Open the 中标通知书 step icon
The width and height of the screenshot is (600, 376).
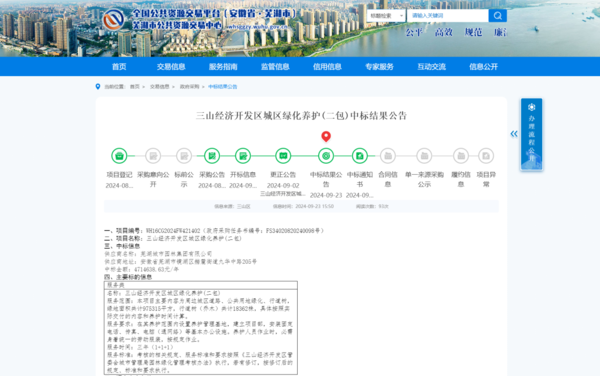point(359,156)
